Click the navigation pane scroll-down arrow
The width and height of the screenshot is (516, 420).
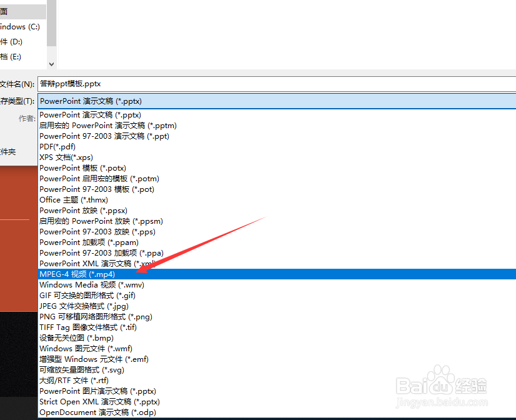(x=51, y=64)
